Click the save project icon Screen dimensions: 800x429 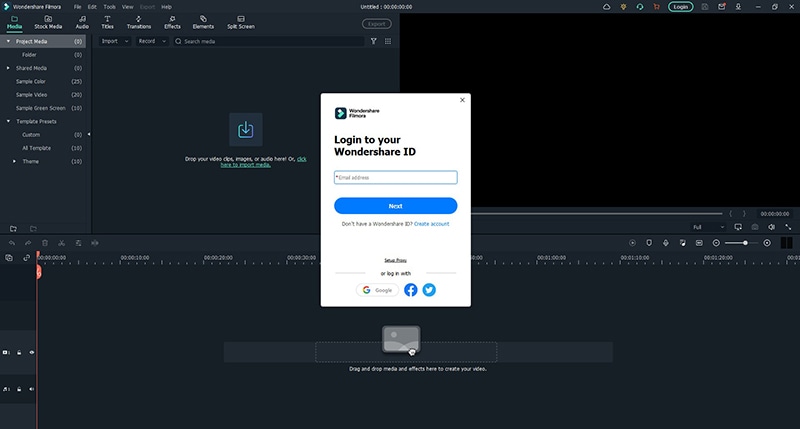(705, 7)
